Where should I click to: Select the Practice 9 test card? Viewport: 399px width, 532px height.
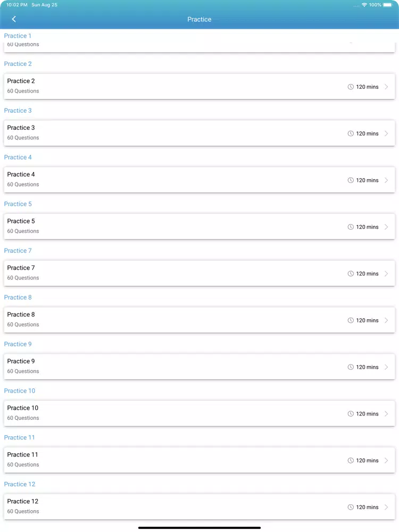(x=199, y=367)
